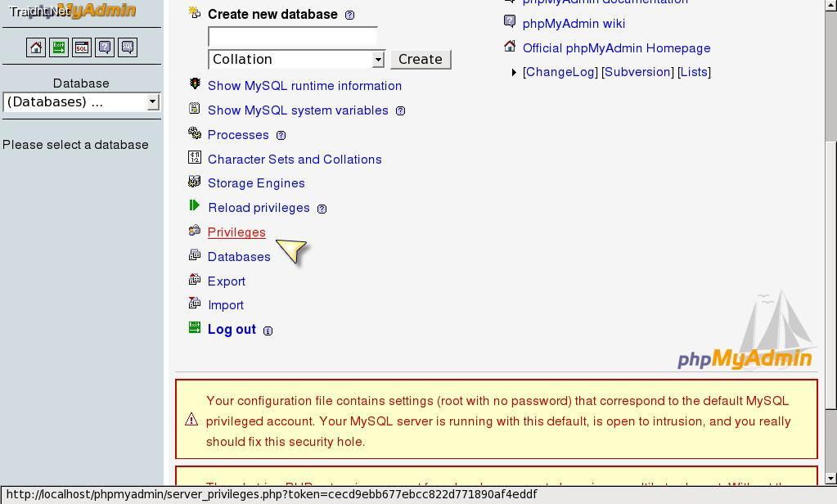Open Character Sets and Collations link
This screenshot has height=504, width=837.
tap(295, 160)
